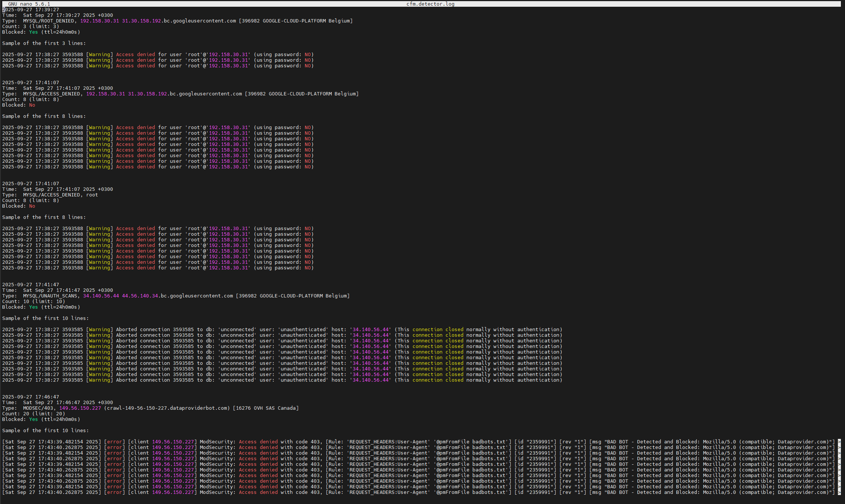Click the 2025-09-27 17:46:47 timestamp header
Image resolution: width=845 pixels, height=504 pixels.
coord(31,397)
